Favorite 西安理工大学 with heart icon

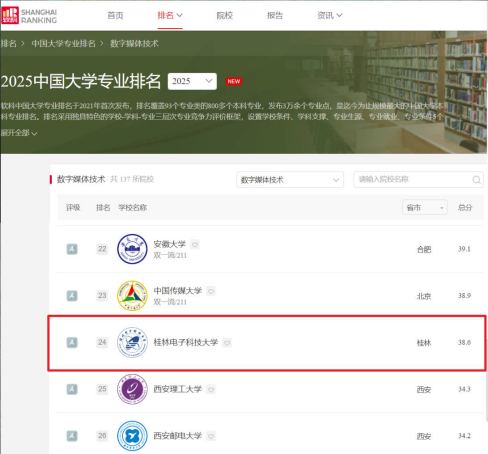[211, 389]
